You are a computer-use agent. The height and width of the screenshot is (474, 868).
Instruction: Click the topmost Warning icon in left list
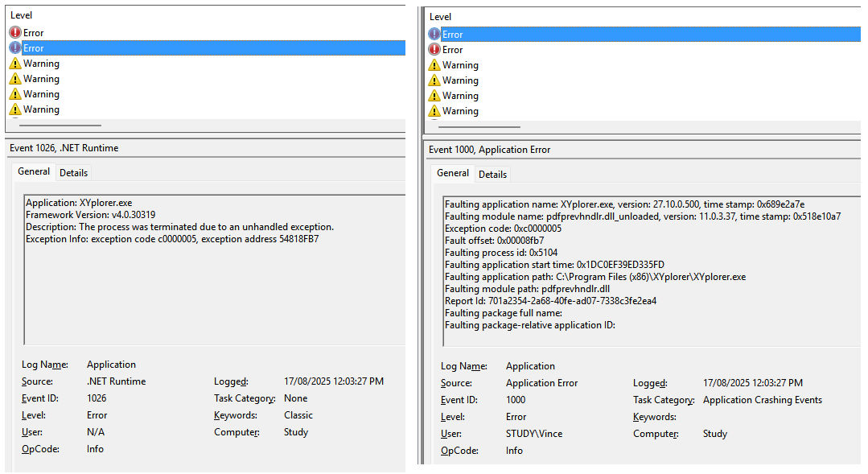14,64
